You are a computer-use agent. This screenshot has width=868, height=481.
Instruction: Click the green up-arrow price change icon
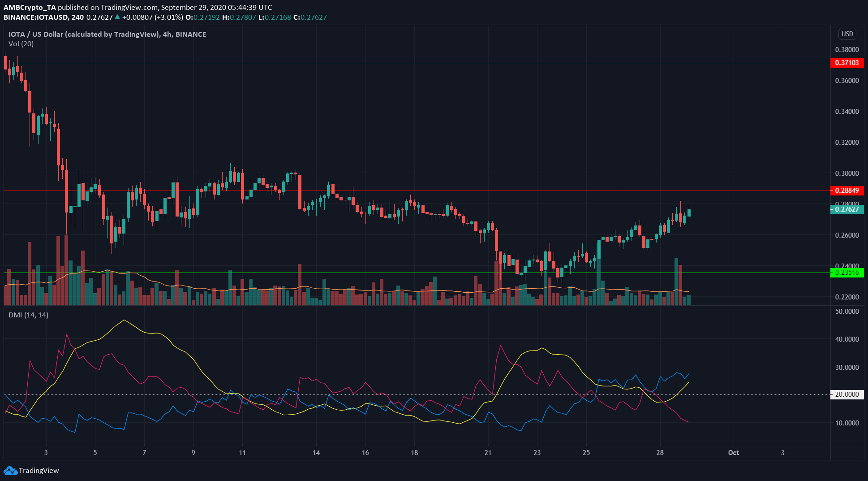click(x=117, y=17)
